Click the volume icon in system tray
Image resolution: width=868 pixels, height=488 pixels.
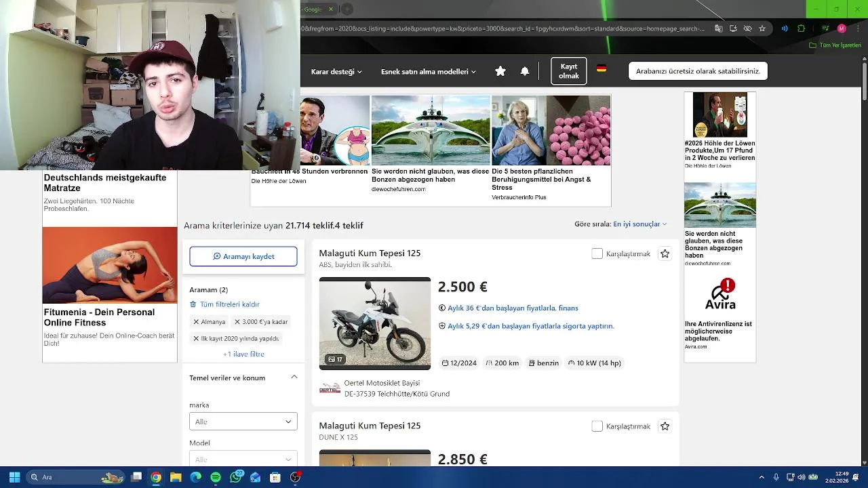[x=801, y=478]
